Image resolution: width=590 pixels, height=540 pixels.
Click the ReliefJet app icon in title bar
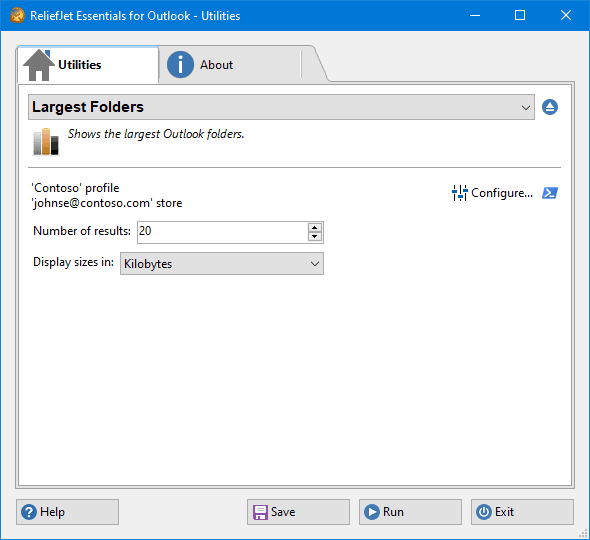pos(17,16)
